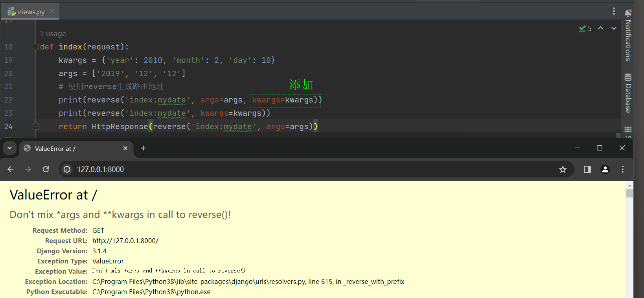Screen dimensions: 644x298
Task: Go forward in the browser
Action: coord(28,169)
